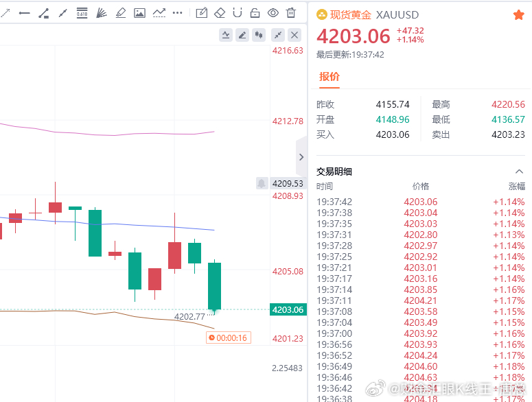Screen dimensions: 532x402
Task: Click the chart edit pencil button
Action: coord(242,35)
